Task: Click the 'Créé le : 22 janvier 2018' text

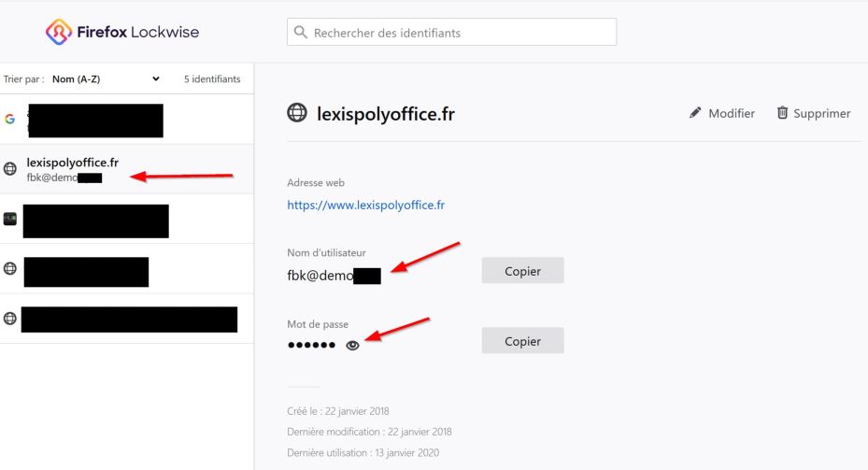Action: [337, 411]
